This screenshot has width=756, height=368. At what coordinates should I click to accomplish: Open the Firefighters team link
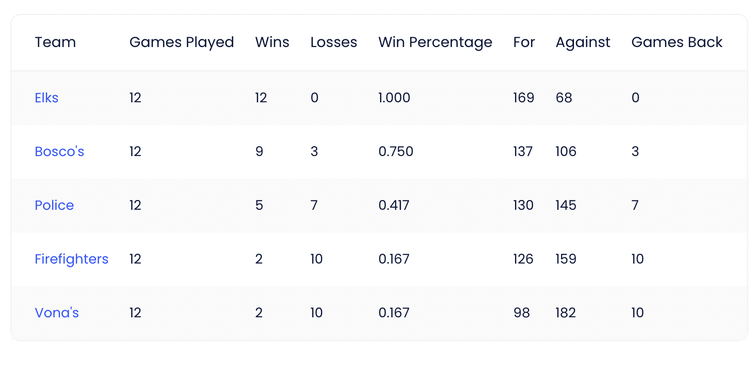(x=71, y=259)
